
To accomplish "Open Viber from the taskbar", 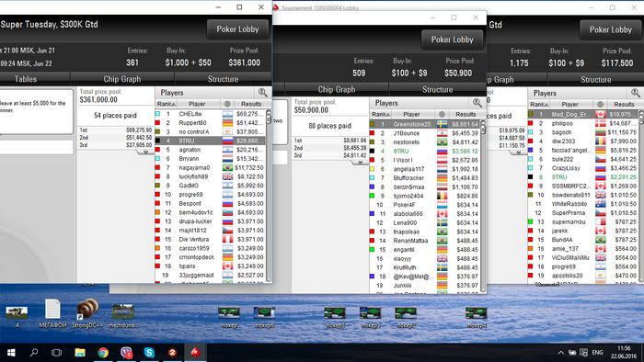I will [x=126, y=353].
